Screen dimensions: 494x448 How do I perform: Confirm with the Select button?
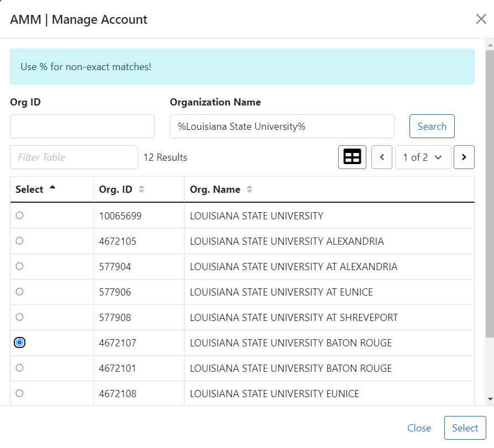(x=465, y=428)
